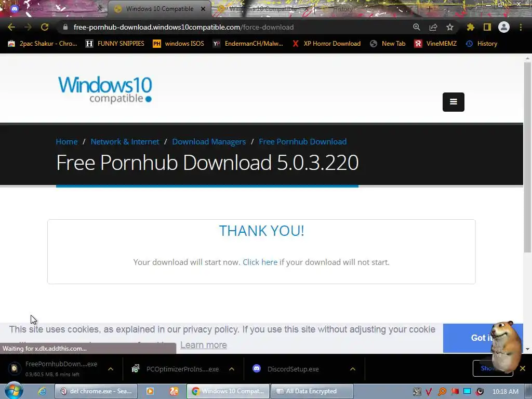Click the first pixelated tray icon
532x399 pixels.
(x=417, y=392)
